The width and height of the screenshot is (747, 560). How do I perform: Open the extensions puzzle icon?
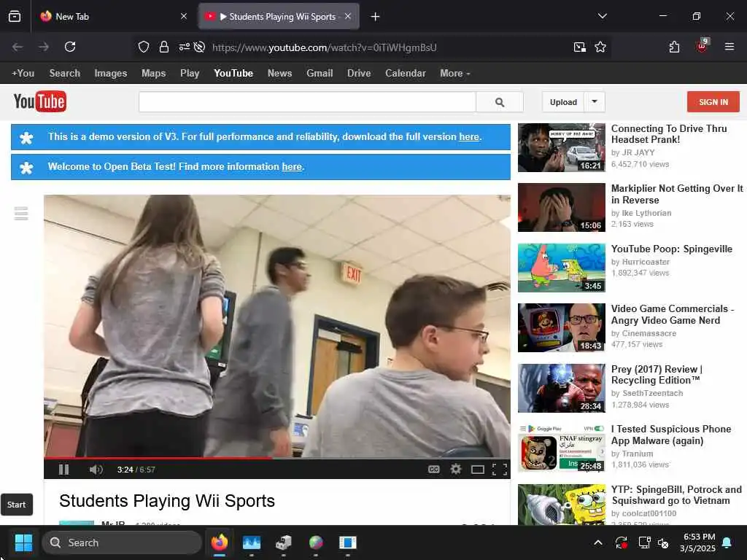674,47
